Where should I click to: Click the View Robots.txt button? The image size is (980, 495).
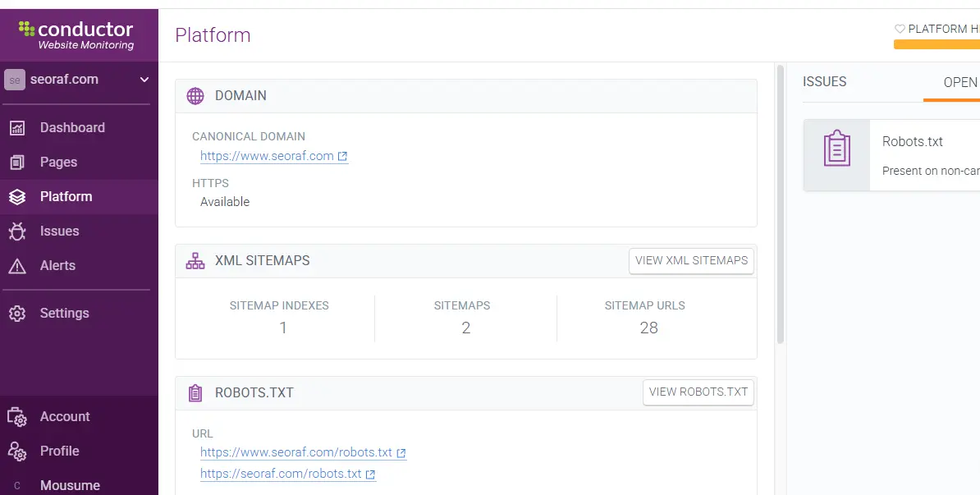pyautogui.click(x=698, y=392)
